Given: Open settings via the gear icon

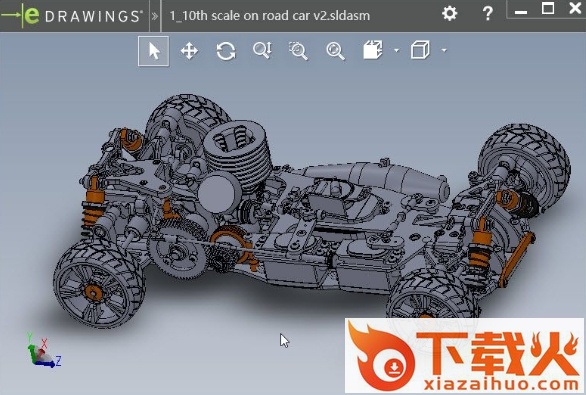Looking at the screenshot, I should point(449,14).
